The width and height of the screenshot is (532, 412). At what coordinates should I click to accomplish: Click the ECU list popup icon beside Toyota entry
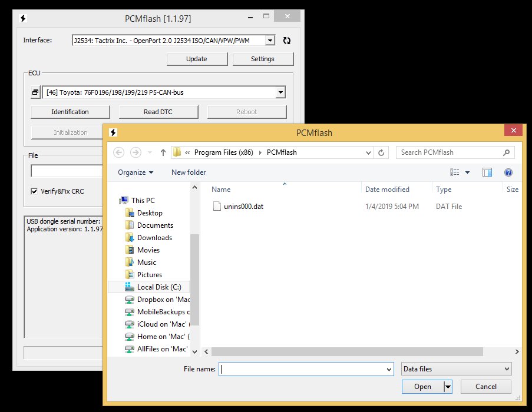pos(35,92)
